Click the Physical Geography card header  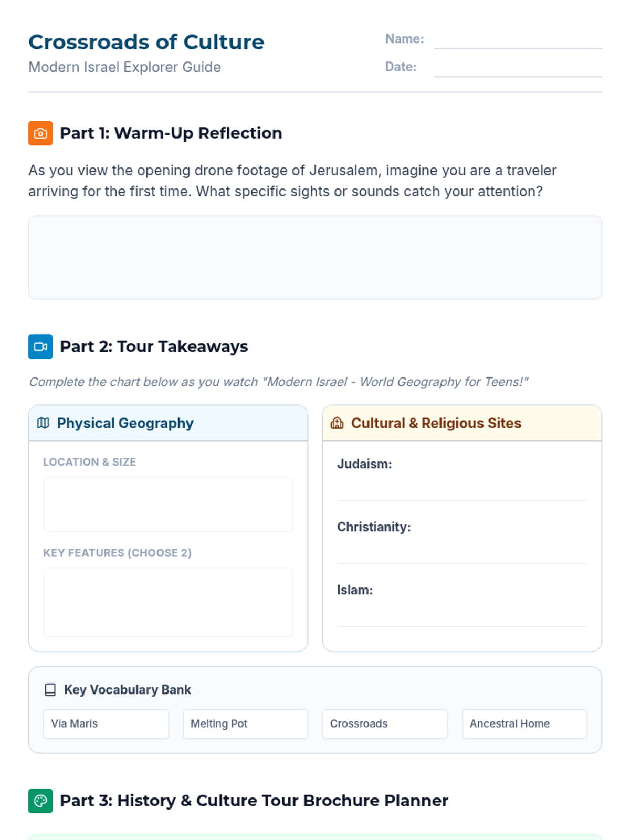pos(168,423)
